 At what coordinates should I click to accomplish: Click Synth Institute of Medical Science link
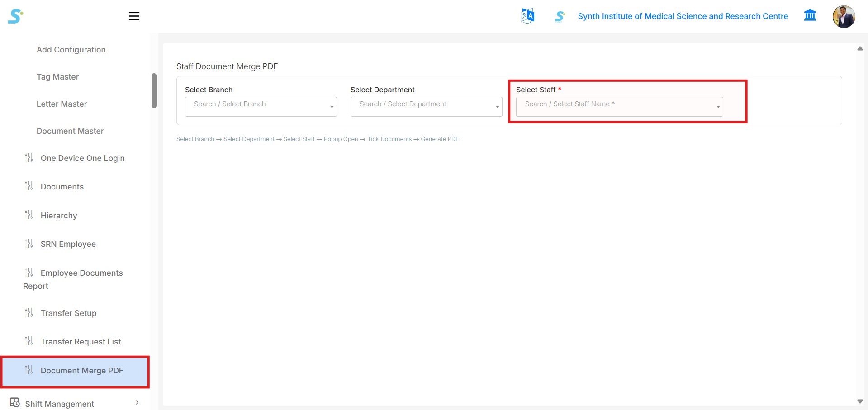683,16
